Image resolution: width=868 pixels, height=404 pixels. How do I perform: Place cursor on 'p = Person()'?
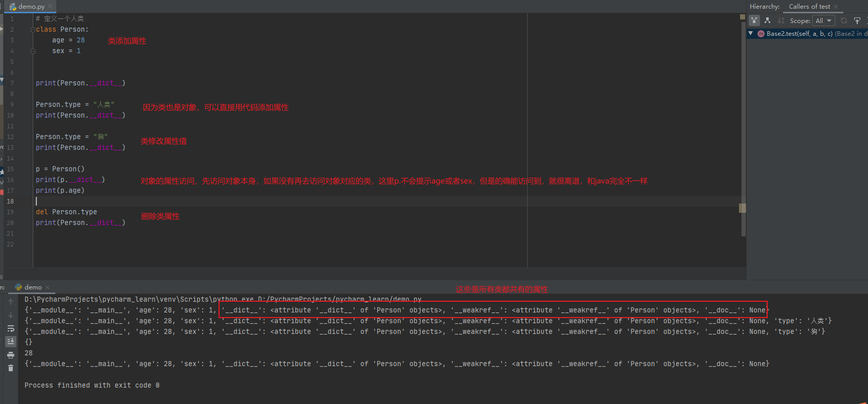[x=60, y=169]
